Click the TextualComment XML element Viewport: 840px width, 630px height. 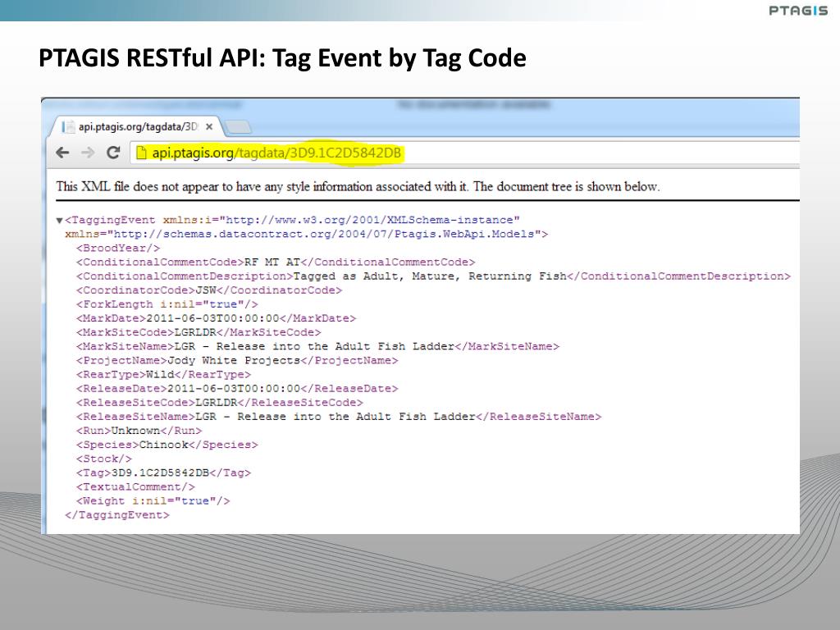[x=135, y=486]
